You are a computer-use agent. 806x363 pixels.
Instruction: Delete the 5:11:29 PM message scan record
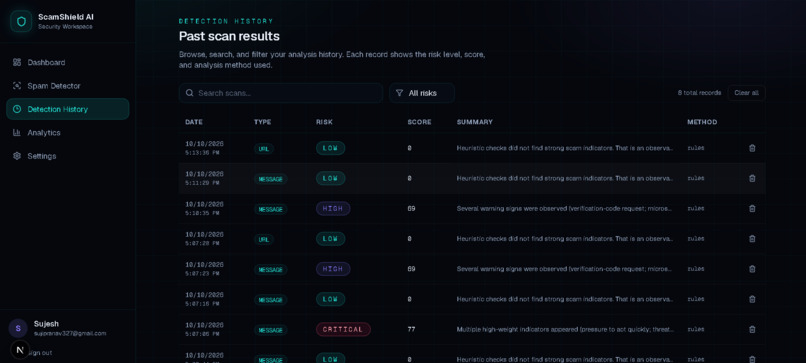coord(752,178)
